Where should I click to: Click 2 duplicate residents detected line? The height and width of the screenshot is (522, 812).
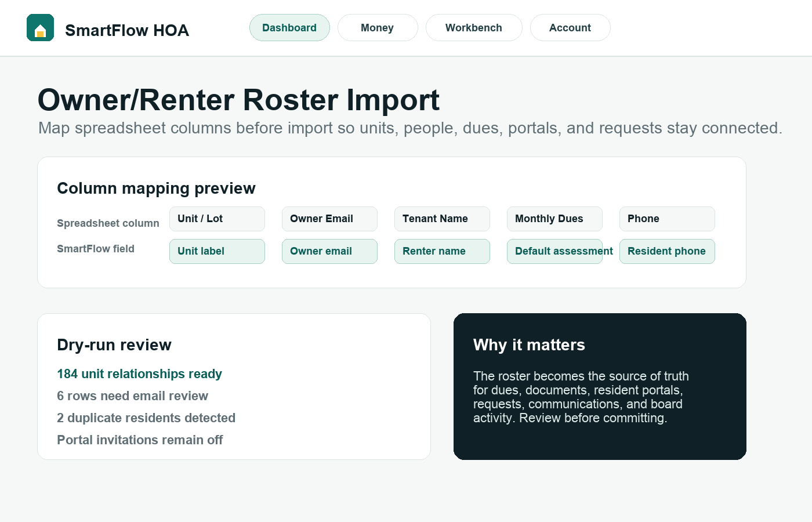(x=146, y=418)
